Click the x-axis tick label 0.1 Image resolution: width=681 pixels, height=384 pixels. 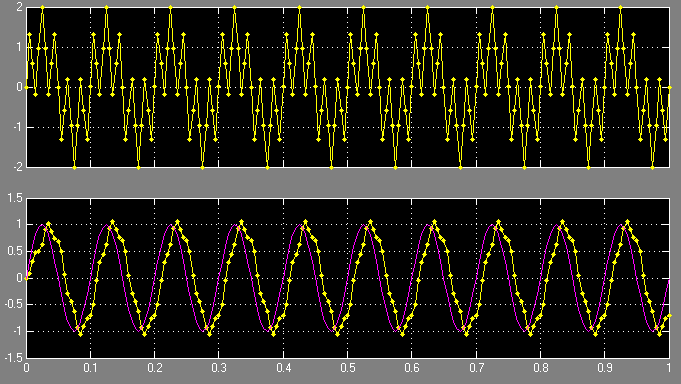pyautogui.click(x=90, y=368)
